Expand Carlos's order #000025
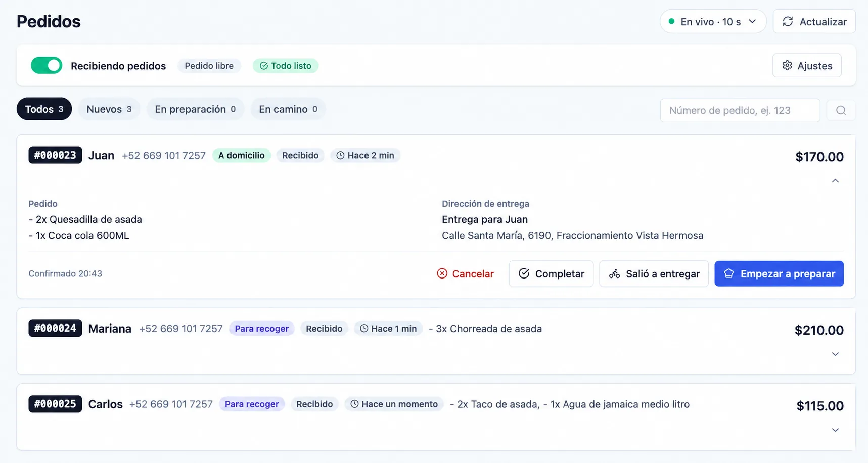868x463 pixels. 835,430
